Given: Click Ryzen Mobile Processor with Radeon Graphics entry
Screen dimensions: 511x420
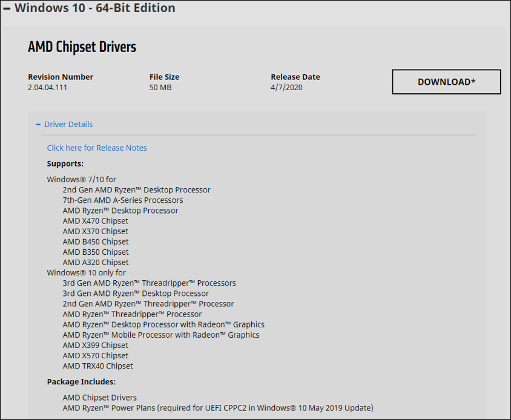Looking at the screenshot, I should click(x=161, y=335).
